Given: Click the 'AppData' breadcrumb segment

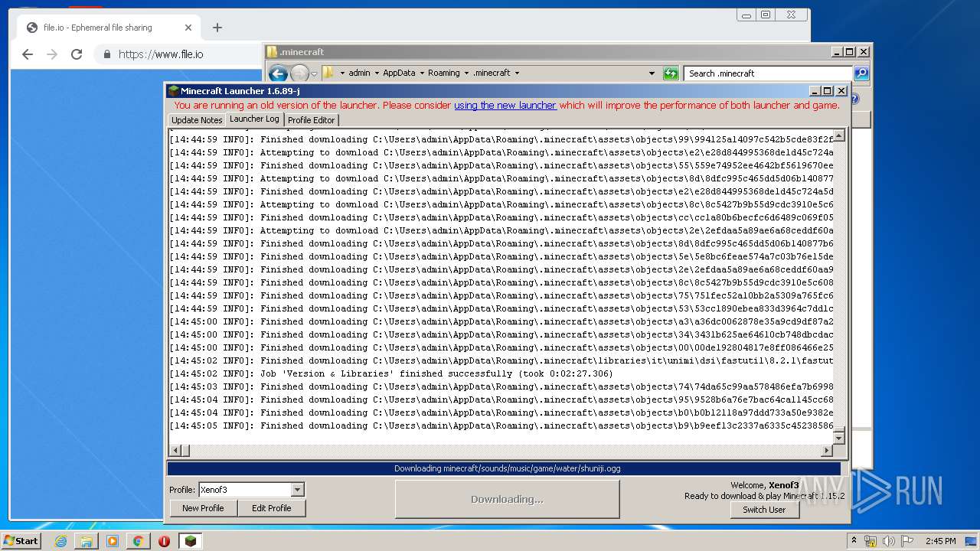Looking at the screenshot, I should (x=399, y=73).
